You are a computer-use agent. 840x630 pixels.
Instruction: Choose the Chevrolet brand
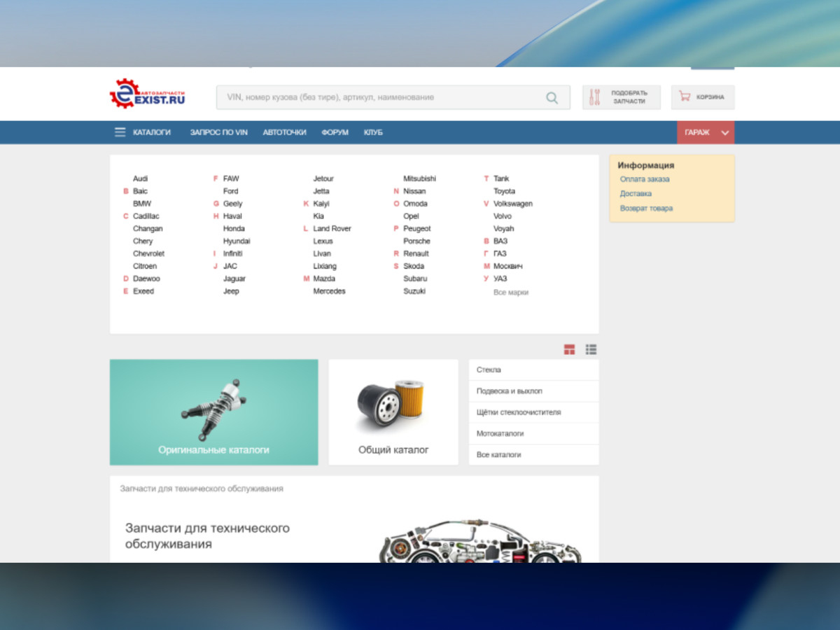tap(149, 254)
